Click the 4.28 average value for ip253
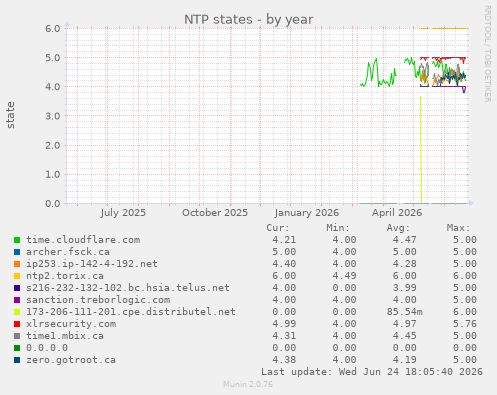497x395 pixels. (404, 264)
